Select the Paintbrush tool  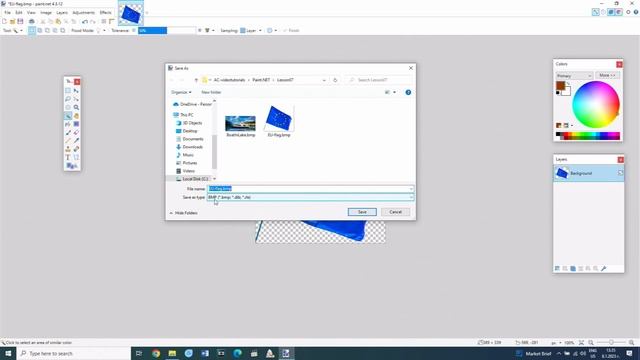[68, 133]
